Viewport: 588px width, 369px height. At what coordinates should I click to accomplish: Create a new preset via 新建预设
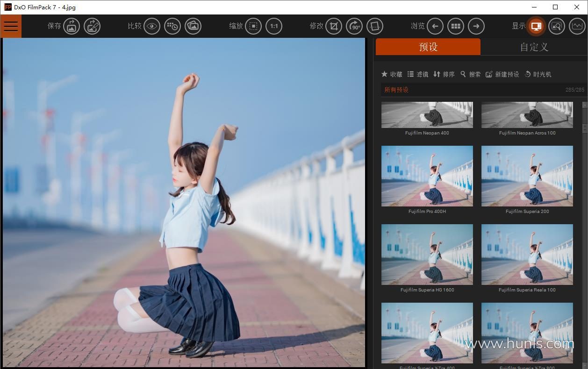coord(502,74)
